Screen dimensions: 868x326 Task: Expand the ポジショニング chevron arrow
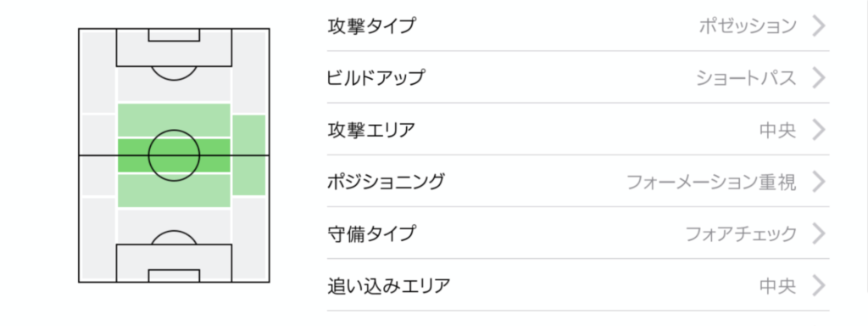click(x=819, y=182)
